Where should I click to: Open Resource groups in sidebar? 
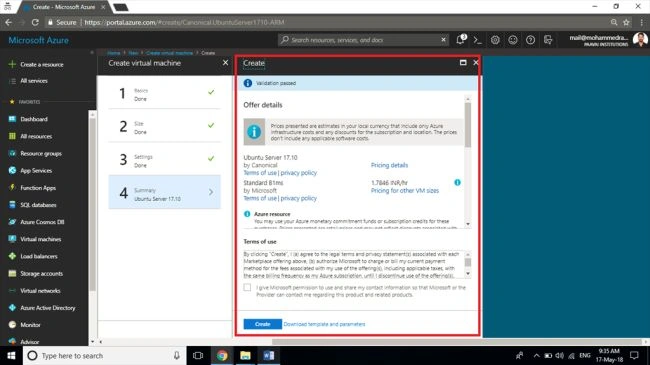(x=41, y=153)
